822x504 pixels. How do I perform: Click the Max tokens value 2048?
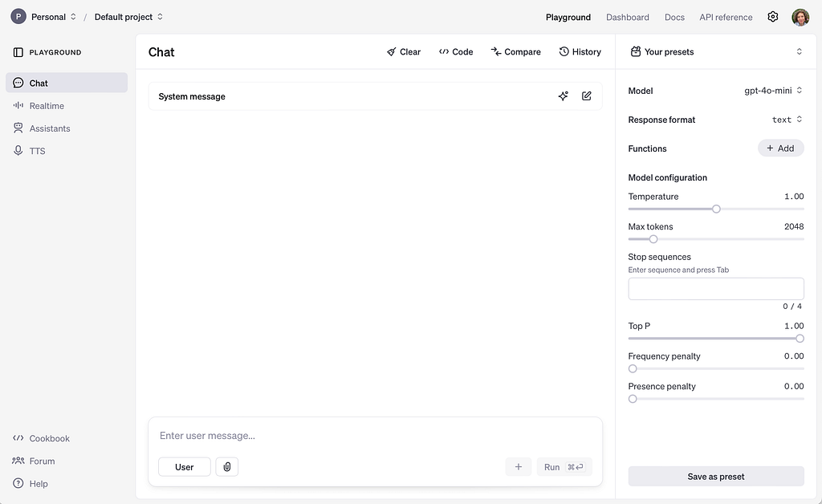click(x=794, y=226)
